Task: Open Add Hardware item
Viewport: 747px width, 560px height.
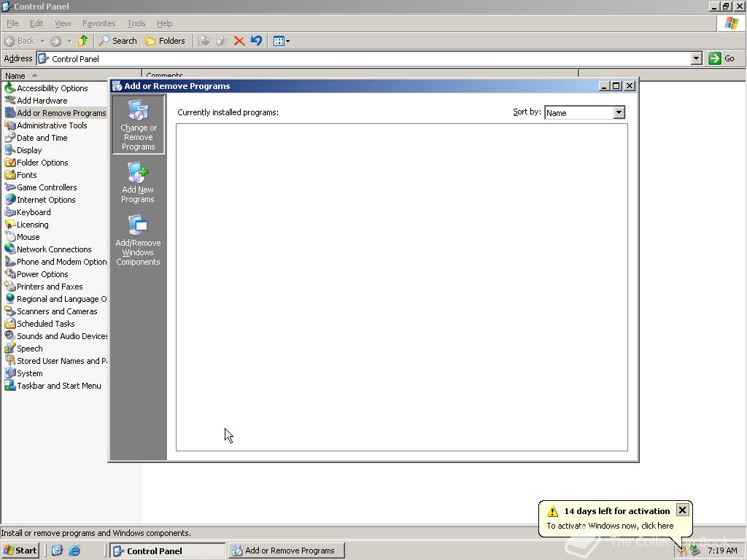Action: coord(36,101)
